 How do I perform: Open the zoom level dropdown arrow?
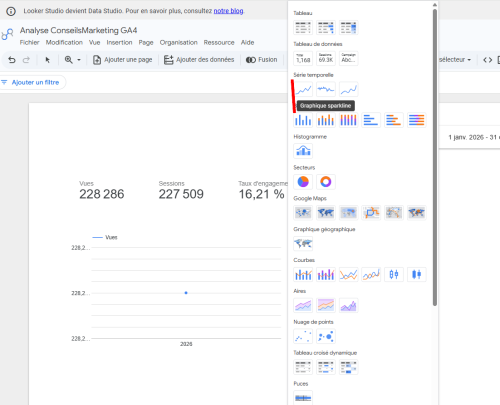click(79, 60)
